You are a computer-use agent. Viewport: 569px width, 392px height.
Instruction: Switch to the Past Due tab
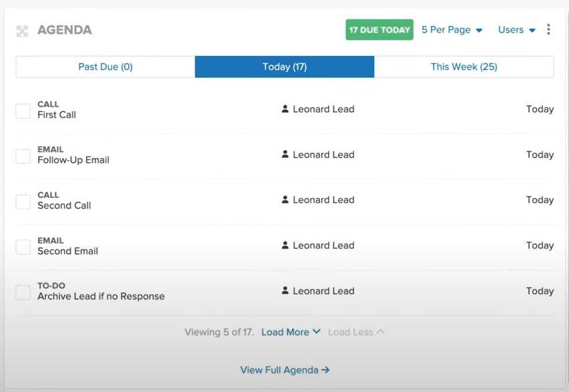(104, 67)
